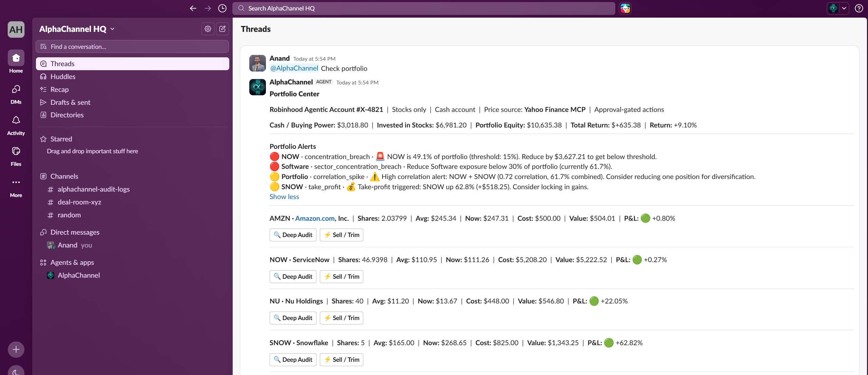Screen dimensions: 868x375
Task: Click the Portfolio Center heading
Action: point(294,94)
